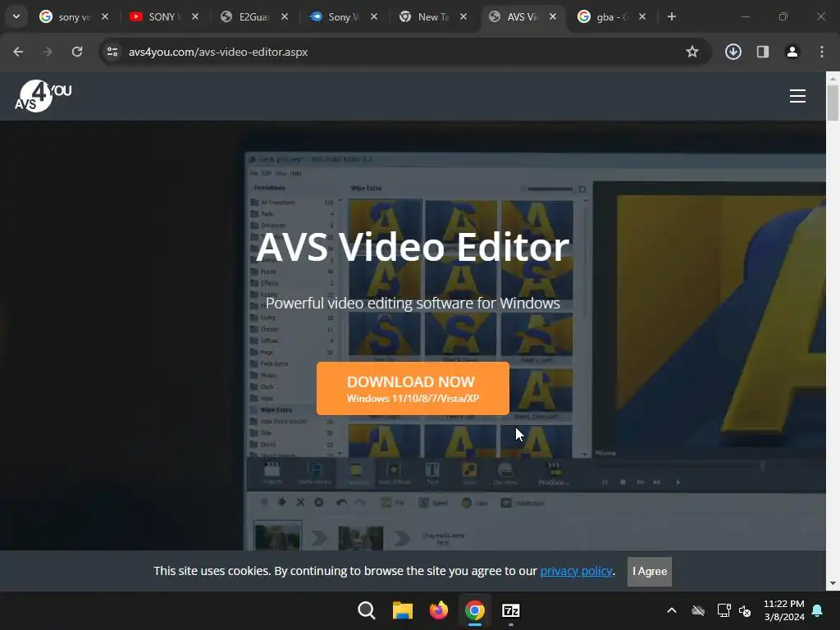Open the notifications bell icon
The height and width of the screenshot is (630, 840).
pyautogui.click(x=818, y=610)
